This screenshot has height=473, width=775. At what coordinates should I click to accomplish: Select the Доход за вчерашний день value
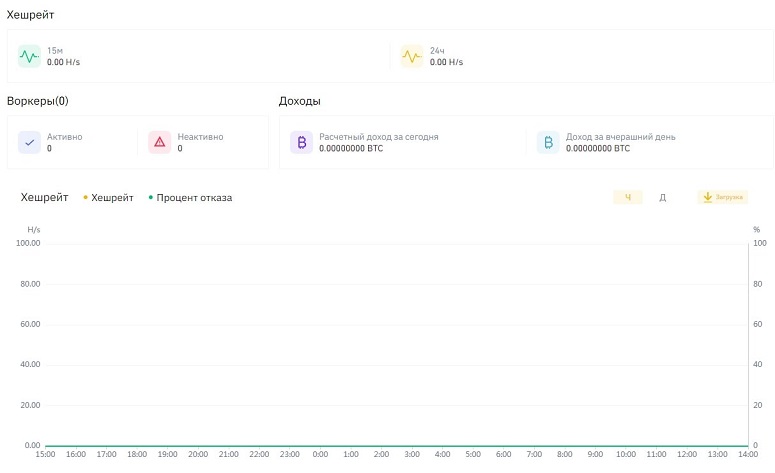pos(598,148)
